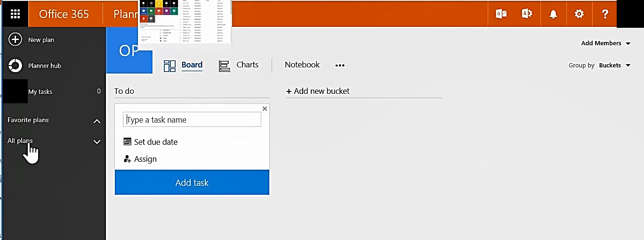Collapse the Favorite plans section
The width and height of the screenshot is (644, 240).
[97, 121]
